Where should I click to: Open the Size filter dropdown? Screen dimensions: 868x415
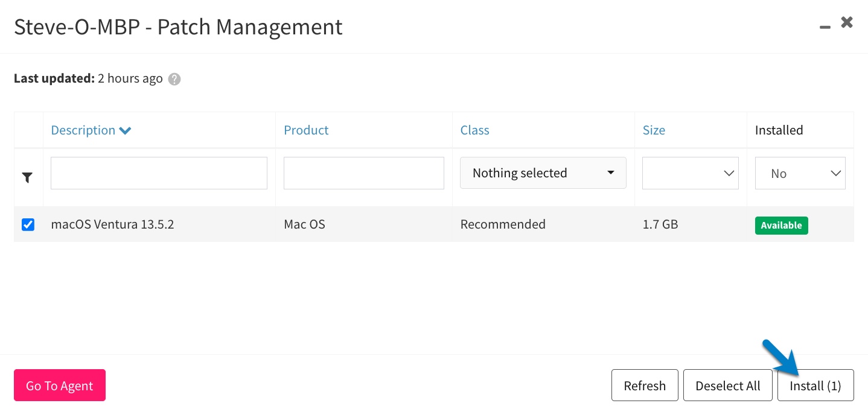[x=691, y=173]
